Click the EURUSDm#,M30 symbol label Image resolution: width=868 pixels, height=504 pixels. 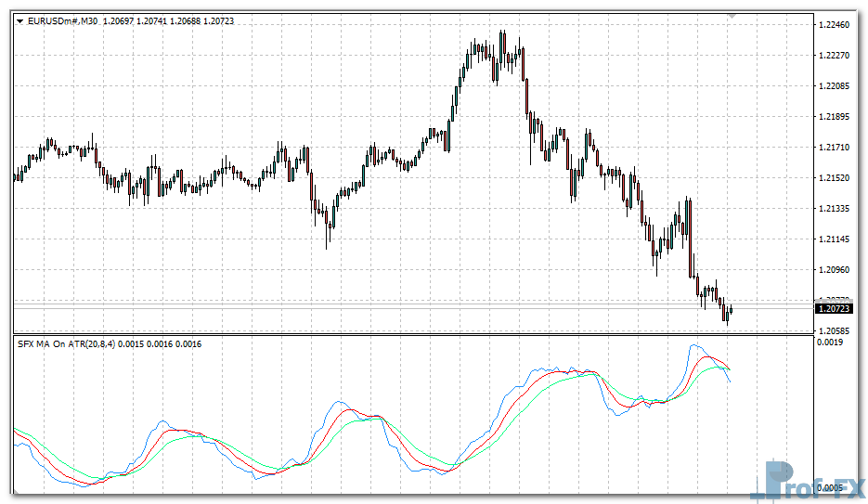[x=63, y=20]
